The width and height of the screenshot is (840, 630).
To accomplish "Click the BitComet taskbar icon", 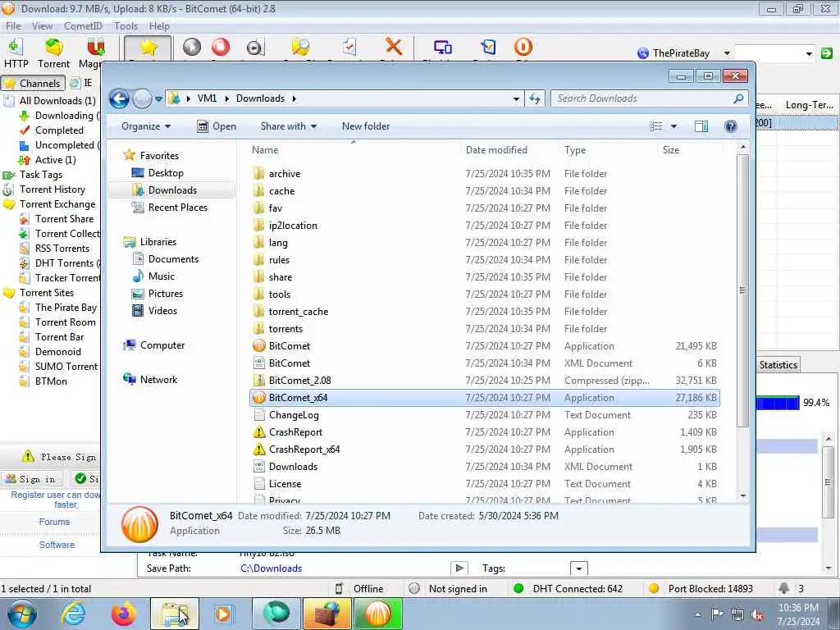I will click(377, 614).
